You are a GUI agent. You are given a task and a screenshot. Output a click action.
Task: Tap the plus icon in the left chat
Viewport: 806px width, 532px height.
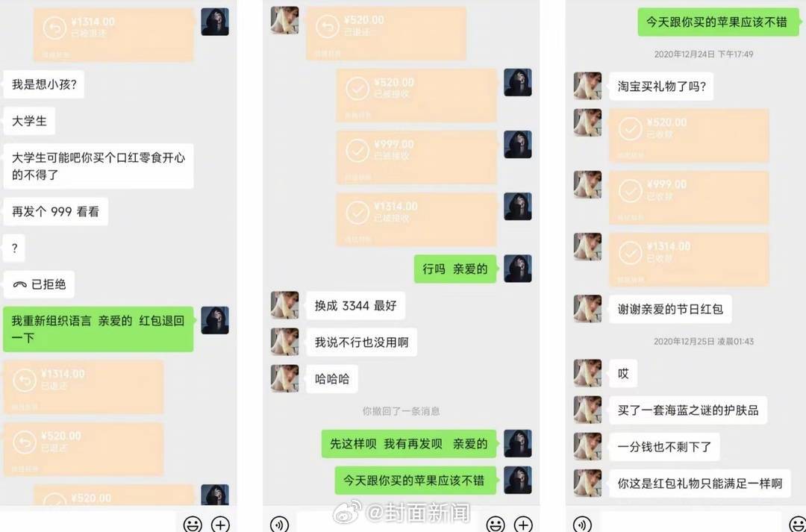[220, 525]
